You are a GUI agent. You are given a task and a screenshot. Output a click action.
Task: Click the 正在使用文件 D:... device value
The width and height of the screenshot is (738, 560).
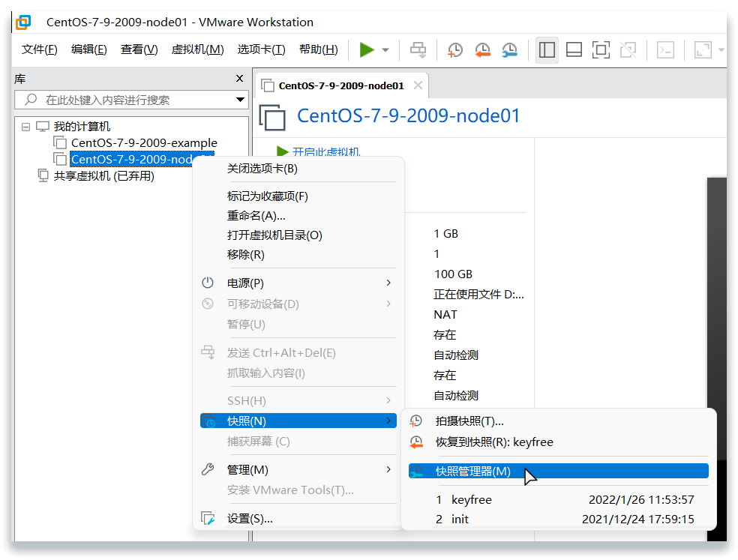click(478, 295)
